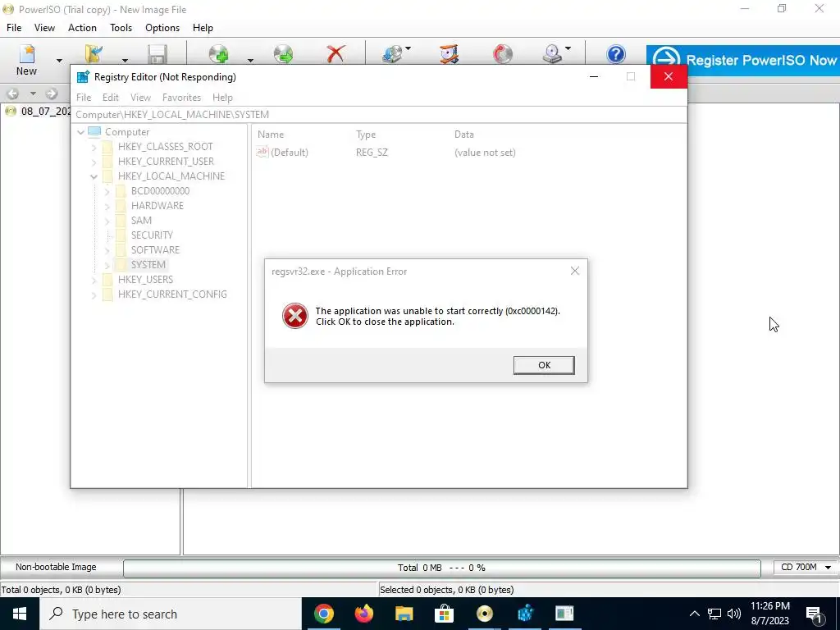This screenshot has width=840, height=630.
Task: Click the New image toolbar icon
Action: click(x=26, y=54)
